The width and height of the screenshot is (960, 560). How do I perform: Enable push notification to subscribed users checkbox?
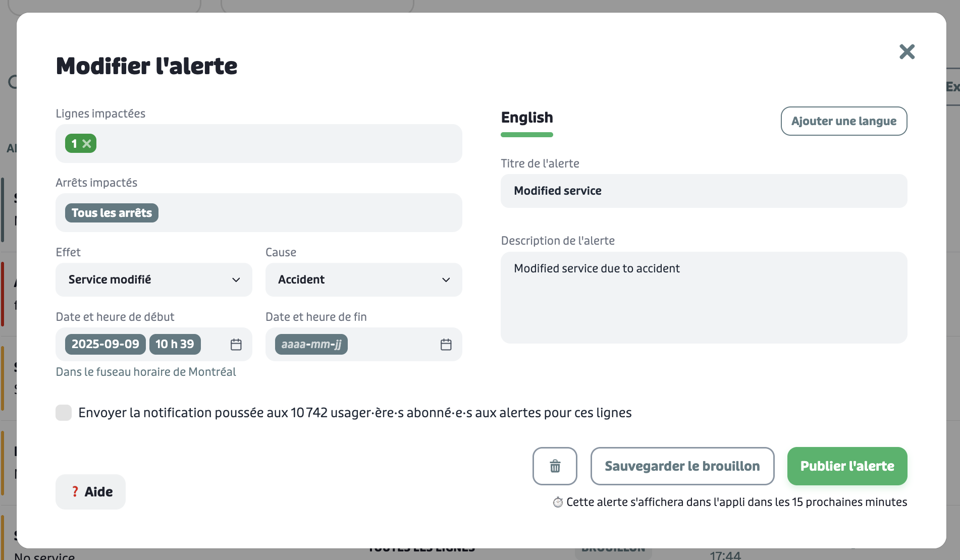(x=64, y=413)
